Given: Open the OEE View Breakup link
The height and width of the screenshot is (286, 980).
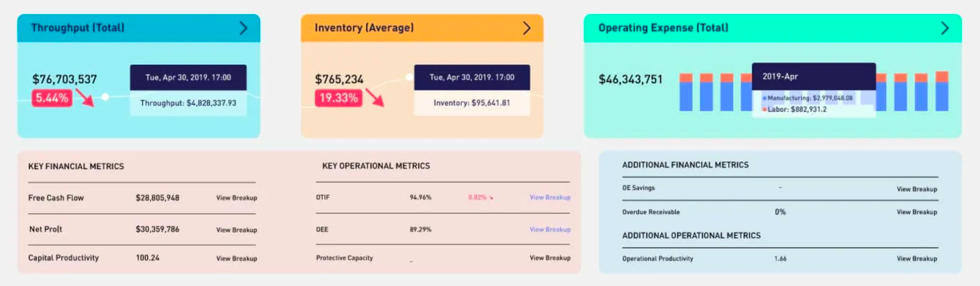Looking at the screenshot, I should tap(550, 229).
